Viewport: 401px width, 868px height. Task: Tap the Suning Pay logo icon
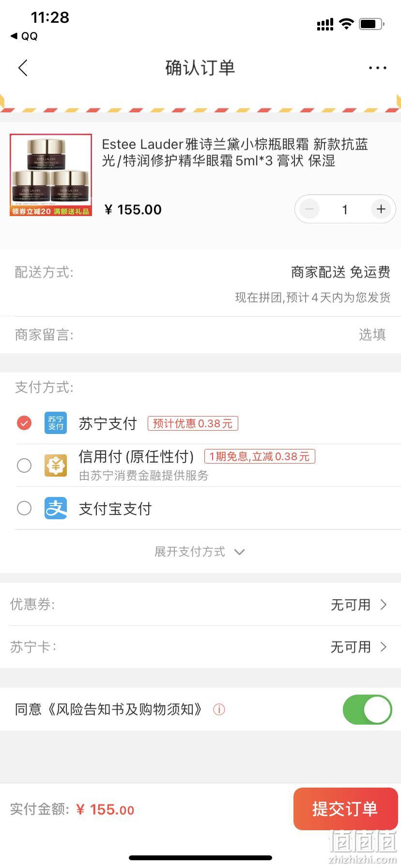(56, 423)
